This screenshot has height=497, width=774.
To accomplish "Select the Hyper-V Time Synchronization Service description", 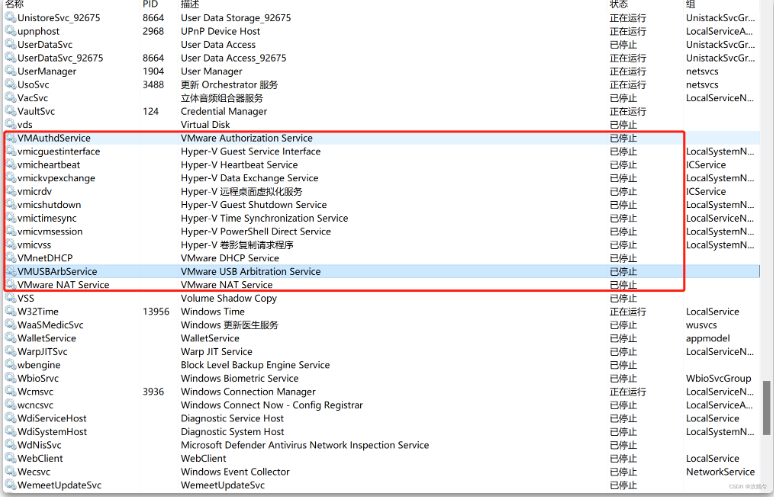I will click(264, 218).
